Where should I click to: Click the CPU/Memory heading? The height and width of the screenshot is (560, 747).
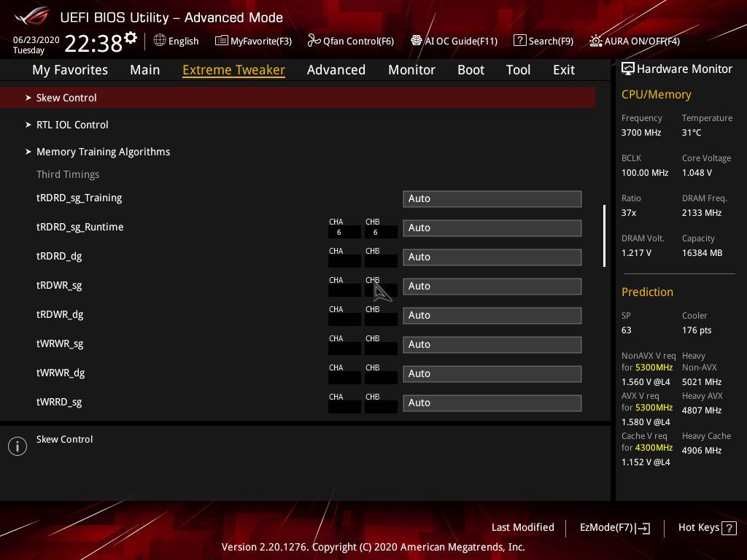[656, 95]
